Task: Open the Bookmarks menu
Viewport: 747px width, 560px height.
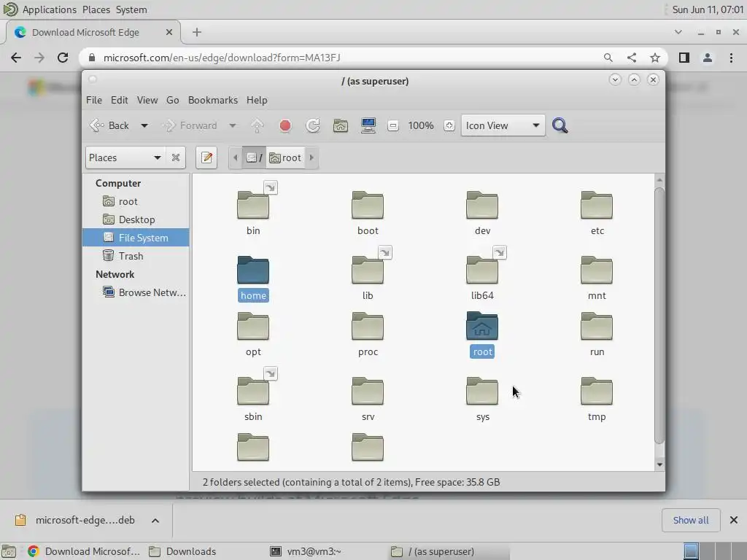Action: point(212,100)
